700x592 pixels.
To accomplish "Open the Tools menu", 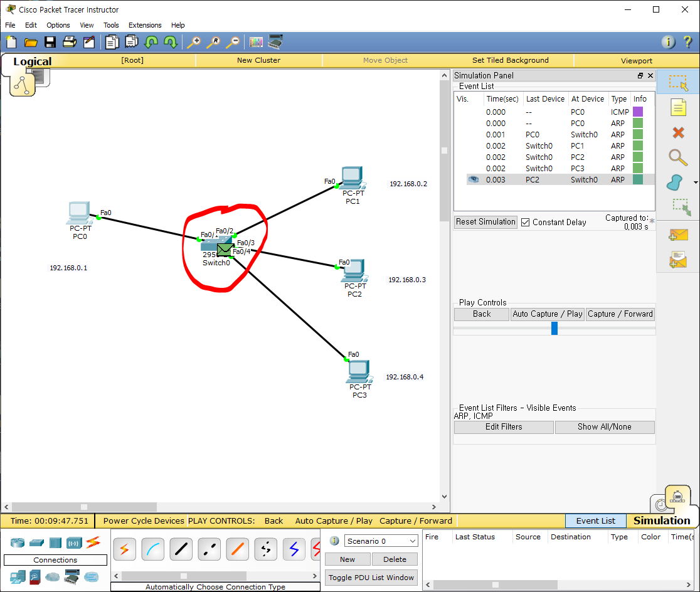I will click(x=111, y=25).
